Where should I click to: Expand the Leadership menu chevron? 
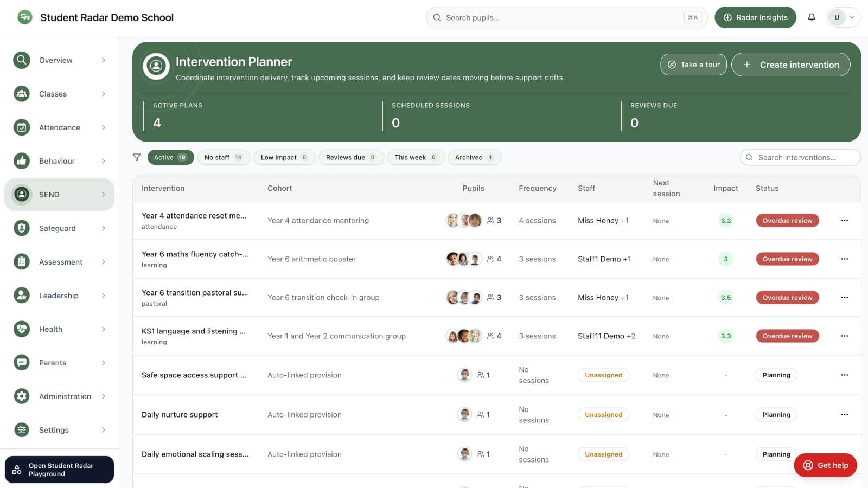coord(104,296)
